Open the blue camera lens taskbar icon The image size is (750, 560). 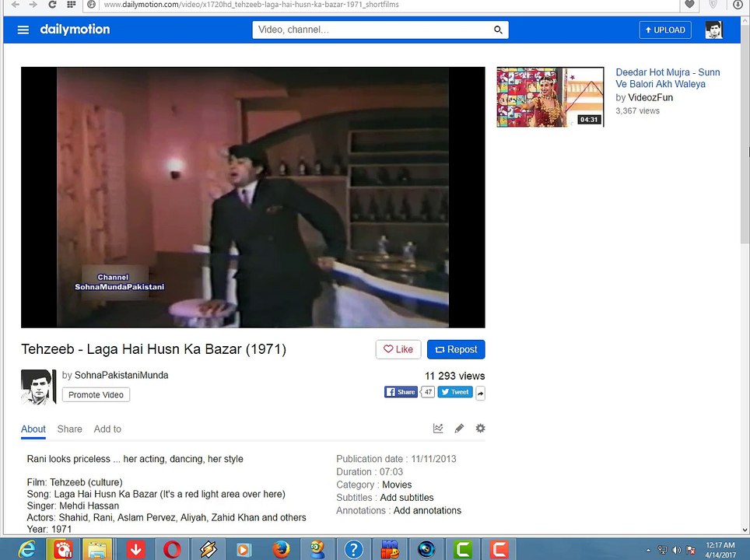point(426,549)
